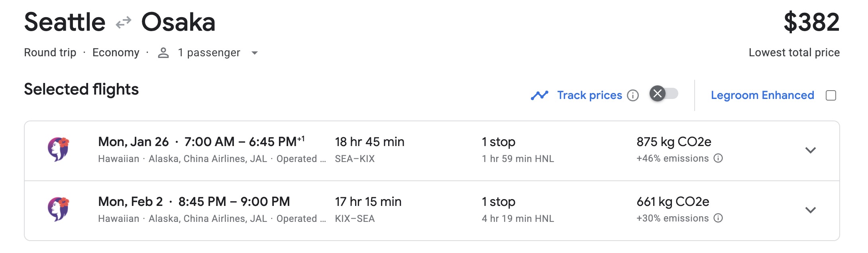Click the swap destinations arrow between Seattle and Osaka

tap(122, 23)
